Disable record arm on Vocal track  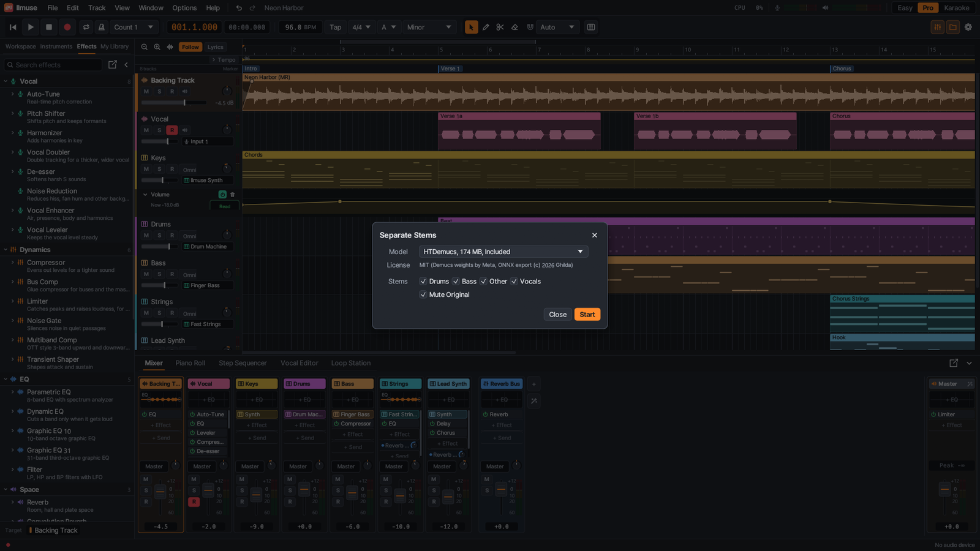pos(172,130)
